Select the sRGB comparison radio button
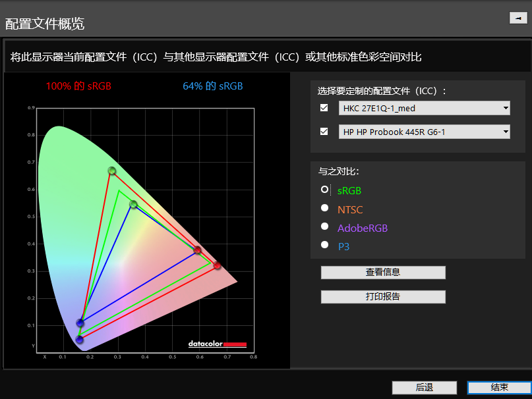 pos(325,190)
